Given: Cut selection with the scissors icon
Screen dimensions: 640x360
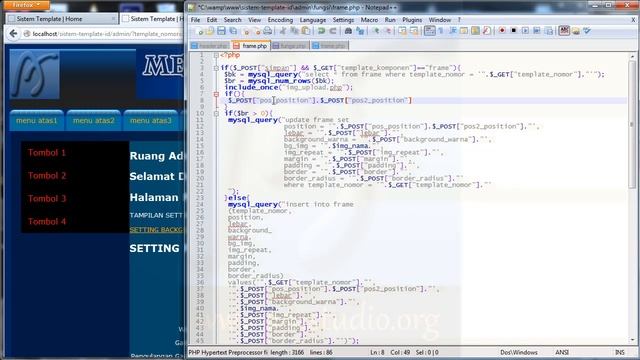Looking at the screenshot, I should click(282, 31).
